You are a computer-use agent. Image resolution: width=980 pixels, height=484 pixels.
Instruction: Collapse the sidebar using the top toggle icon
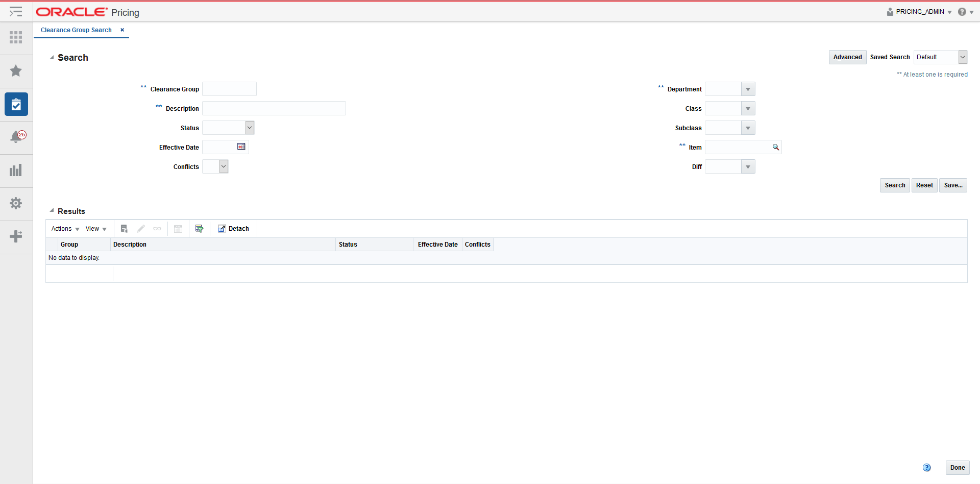coord(16,11)
